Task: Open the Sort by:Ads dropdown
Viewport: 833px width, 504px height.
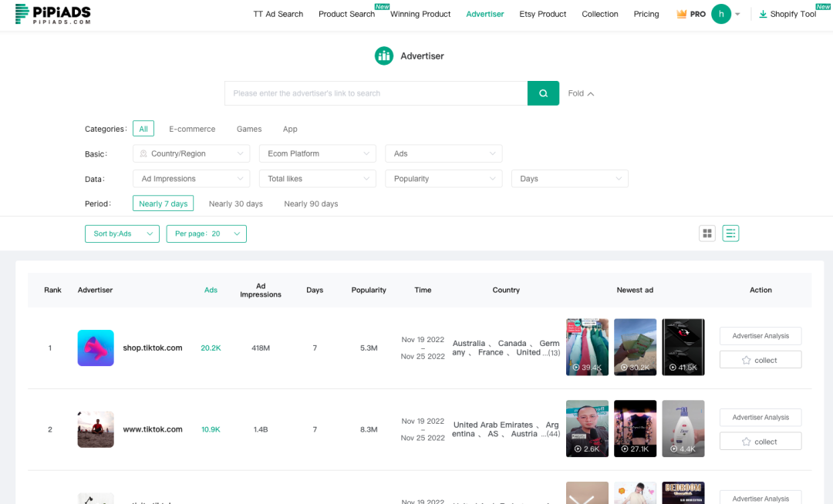Action: [122, 233]
